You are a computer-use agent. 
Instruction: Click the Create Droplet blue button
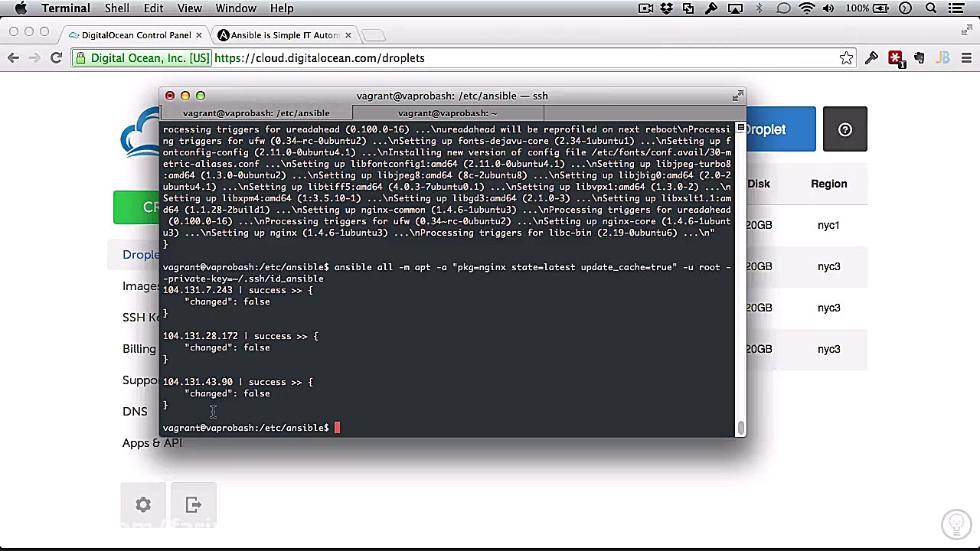coord(781,129)
